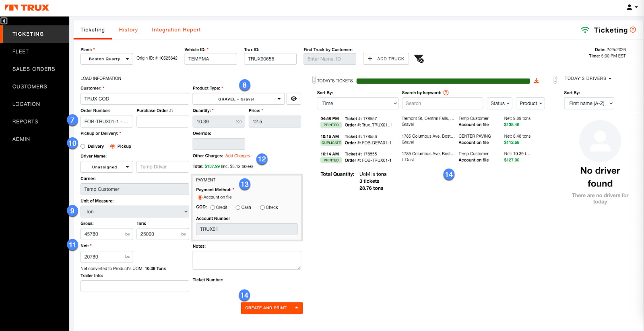The width and height of the screenshot is (644, 331).
Task: Expand the Unit of Measure dropdown
Action: coord(134,212)
